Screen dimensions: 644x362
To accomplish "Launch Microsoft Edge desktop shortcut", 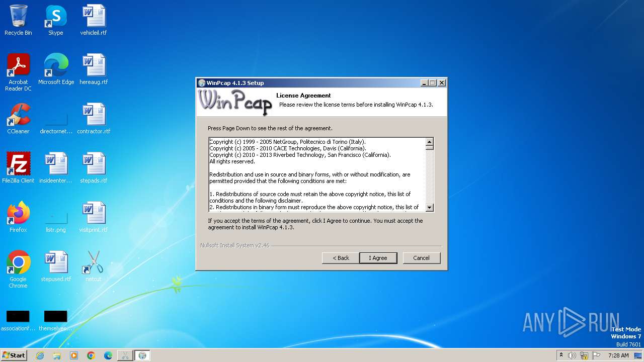I will point(56,69).
